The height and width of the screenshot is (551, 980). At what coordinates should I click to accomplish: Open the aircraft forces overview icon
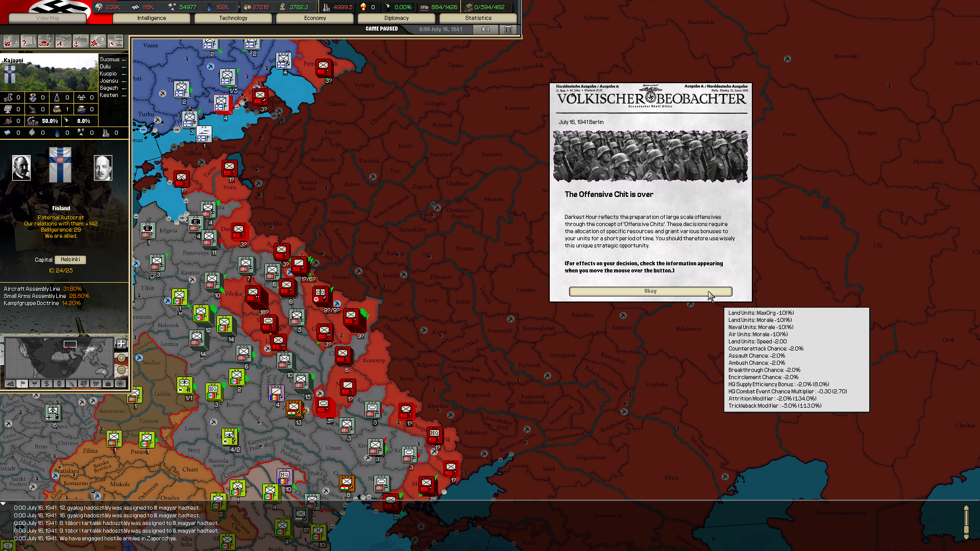click(x=63, y=41)
